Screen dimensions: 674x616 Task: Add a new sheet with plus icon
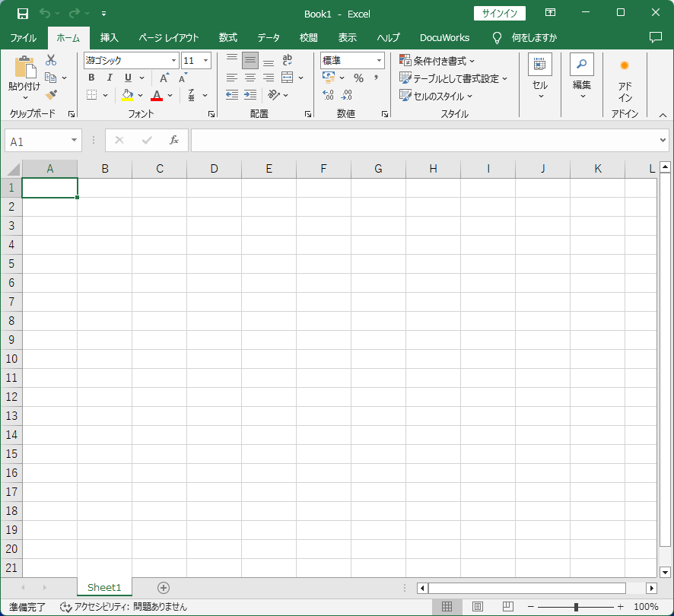point(164,588)
